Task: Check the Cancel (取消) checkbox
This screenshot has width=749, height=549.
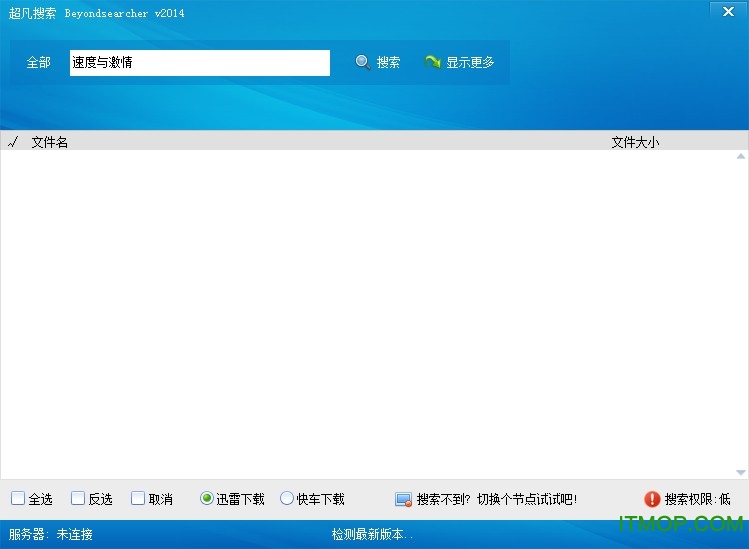Action: coord(138,499)
